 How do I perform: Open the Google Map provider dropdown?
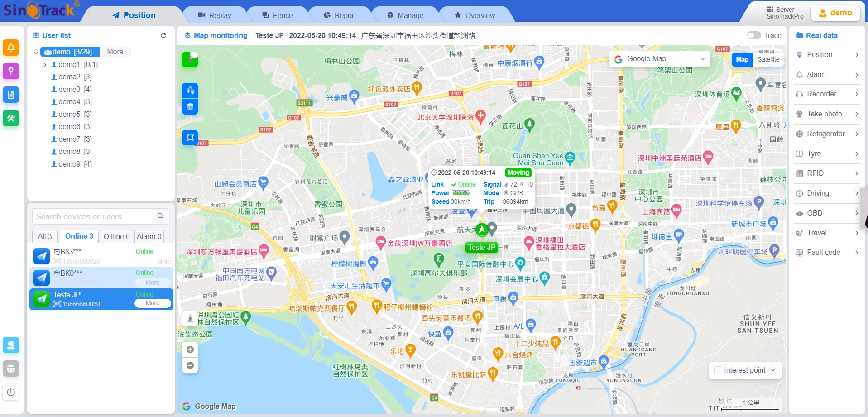point(659,59)
